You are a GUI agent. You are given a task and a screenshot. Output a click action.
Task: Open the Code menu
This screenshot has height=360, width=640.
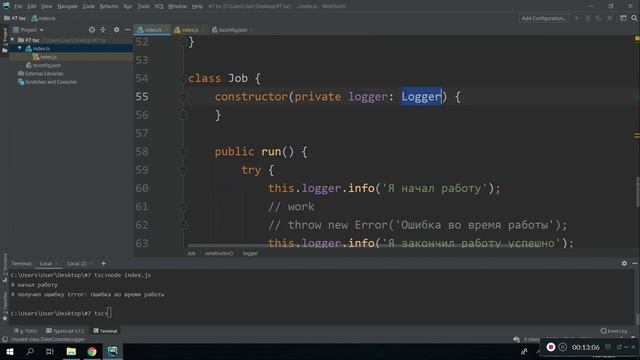click(x=88, y=6)
